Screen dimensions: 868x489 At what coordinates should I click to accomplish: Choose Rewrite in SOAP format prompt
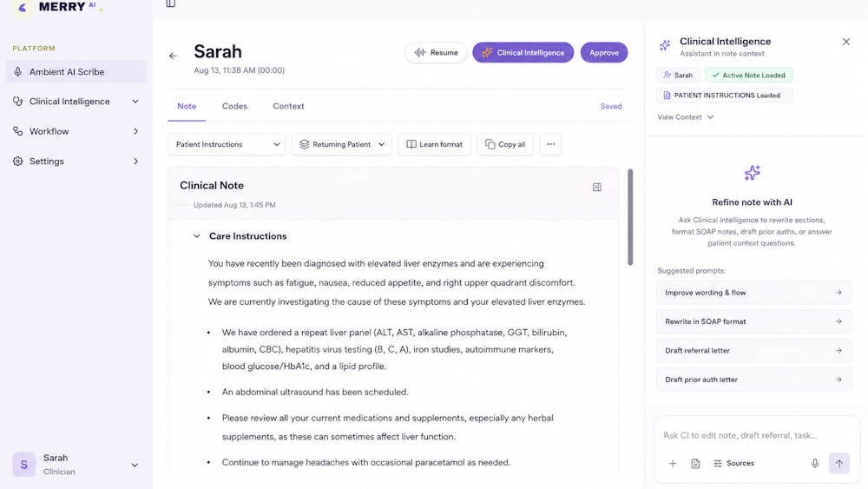tap(753, 321)
